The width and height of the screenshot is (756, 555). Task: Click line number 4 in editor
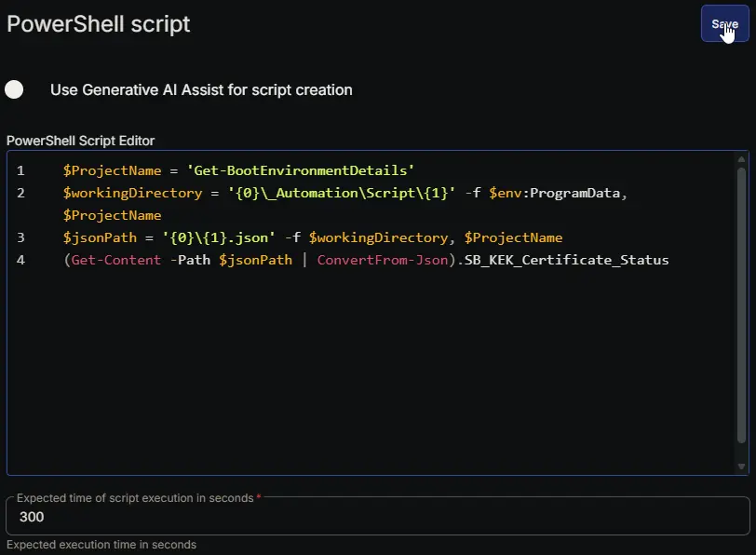tap(20, 260)
